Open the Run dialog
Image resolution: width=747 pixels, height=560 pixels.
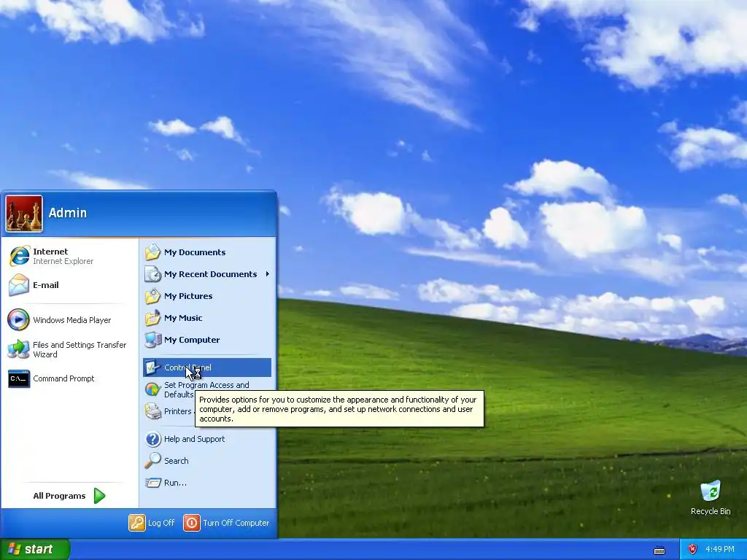207,483
